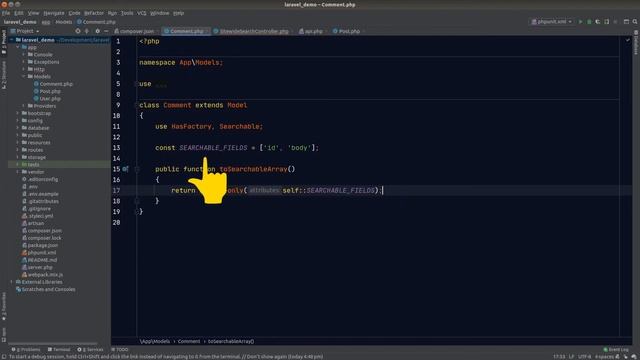
Task: Select composer.lock file in tree
Action: (41, 238)
